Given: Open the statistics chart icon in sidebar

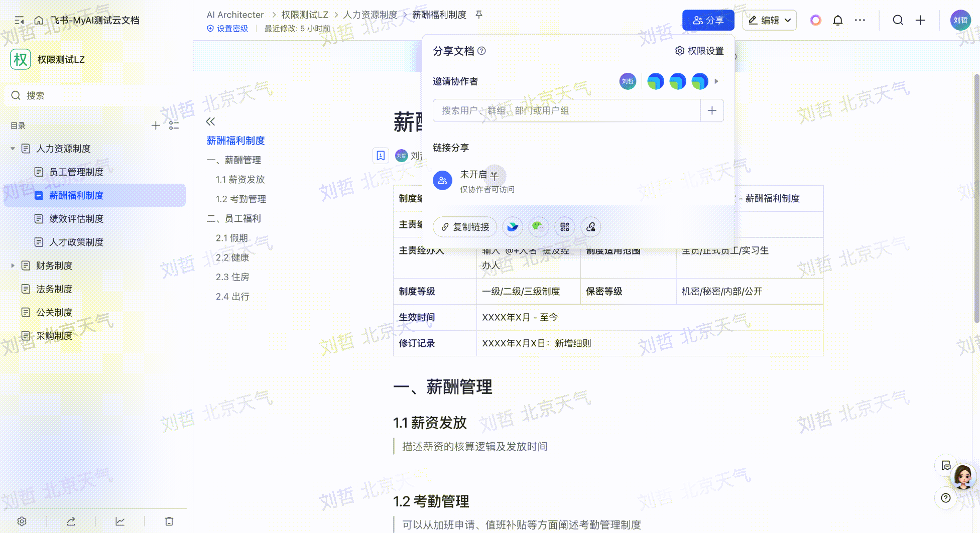Looking at the screenshot, I should (120, 521).
